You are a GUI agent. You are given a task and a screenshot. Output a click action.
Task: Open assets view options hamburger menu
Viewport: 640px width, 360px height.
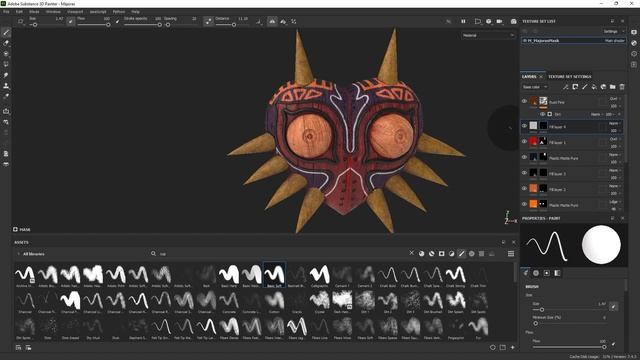(x=511, y=253)
